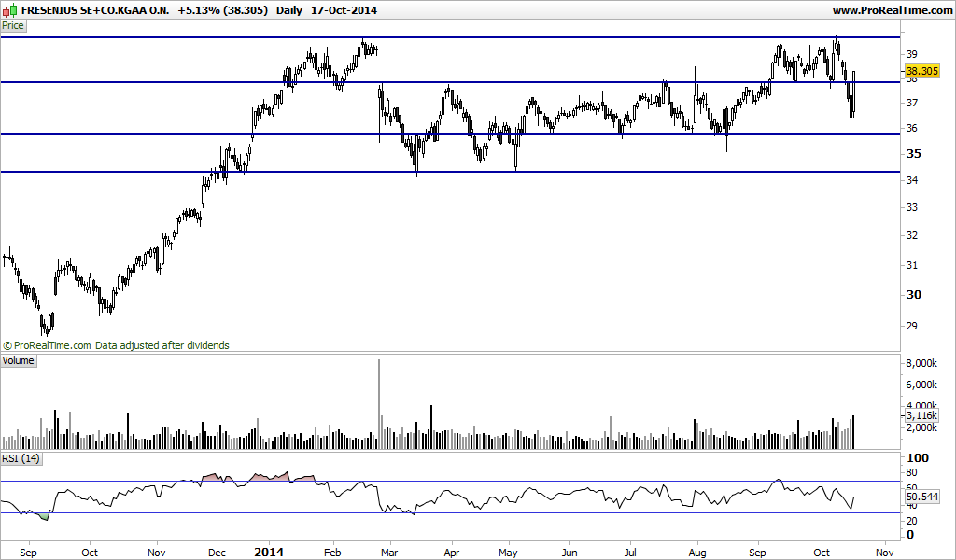Click the tallest volume spike bar
Image resolution: width=956 pixels, height=560 pixels.
(379, 404)
